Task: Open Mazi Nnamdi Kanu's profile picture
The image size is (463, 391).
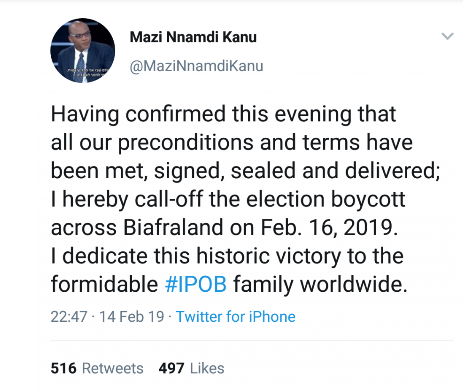Action: coord(83,50)
